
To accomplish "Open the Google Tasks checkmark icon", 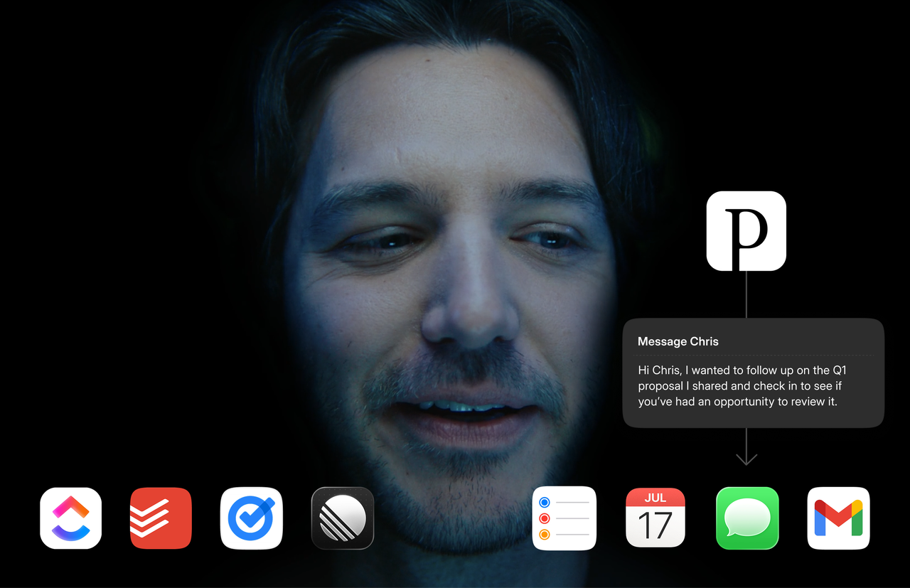I will (x=252, y=518).
